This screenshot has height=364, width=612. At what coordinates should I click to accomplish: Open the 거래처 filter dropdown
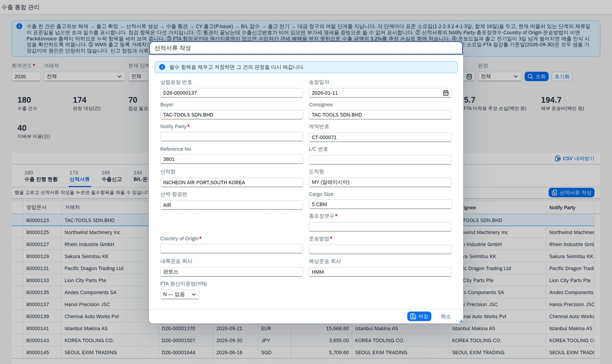coord(84,76)
